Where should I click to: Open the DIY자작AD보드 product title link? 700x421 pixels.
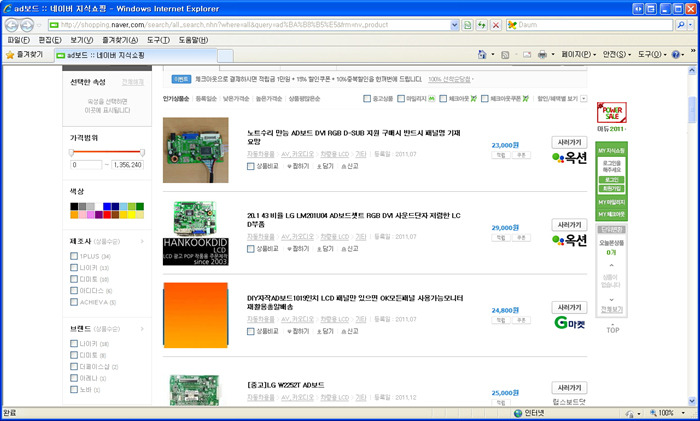coord(354,302)
